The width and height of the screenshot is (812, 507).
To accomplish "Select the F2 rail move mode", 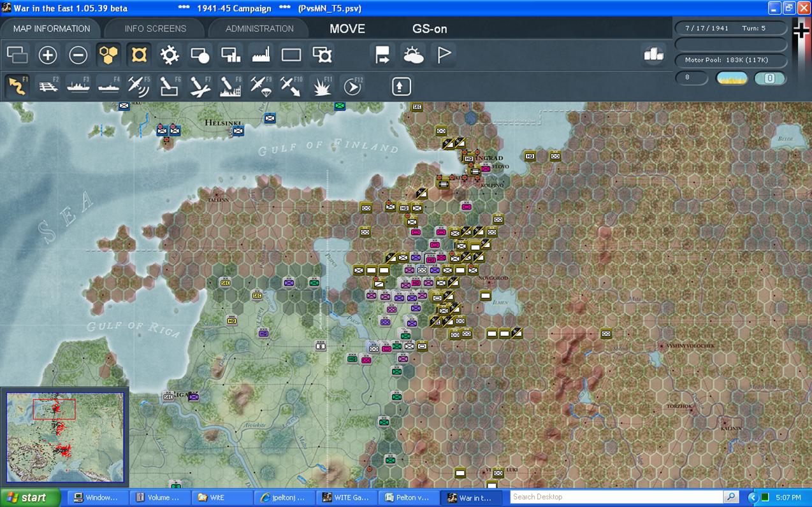I will tap(48, 86).
